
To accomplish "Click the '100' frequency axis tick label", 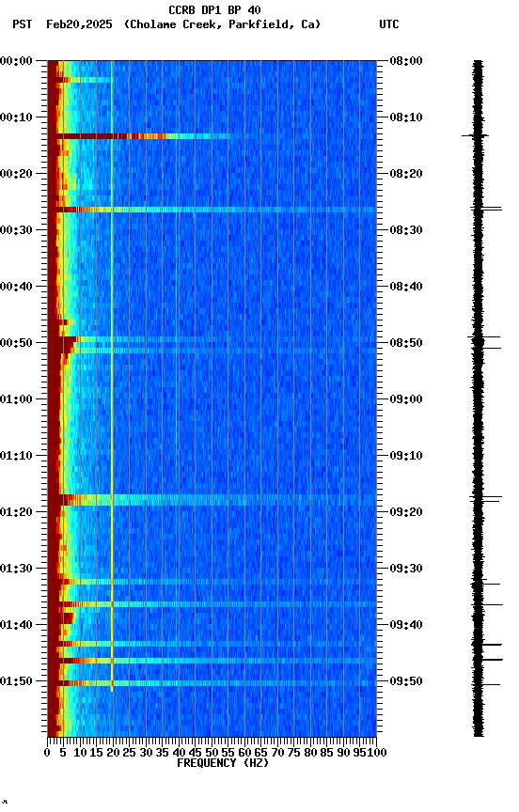I will coord(377,754).
